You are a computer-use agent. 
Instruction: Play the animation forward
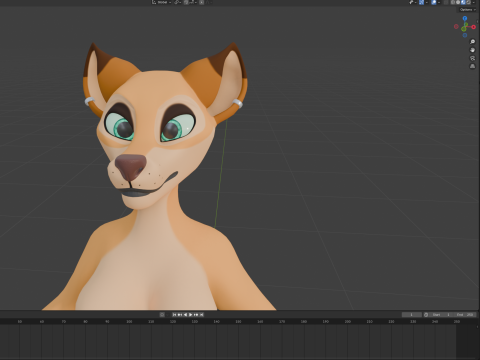tap(190, 315)
